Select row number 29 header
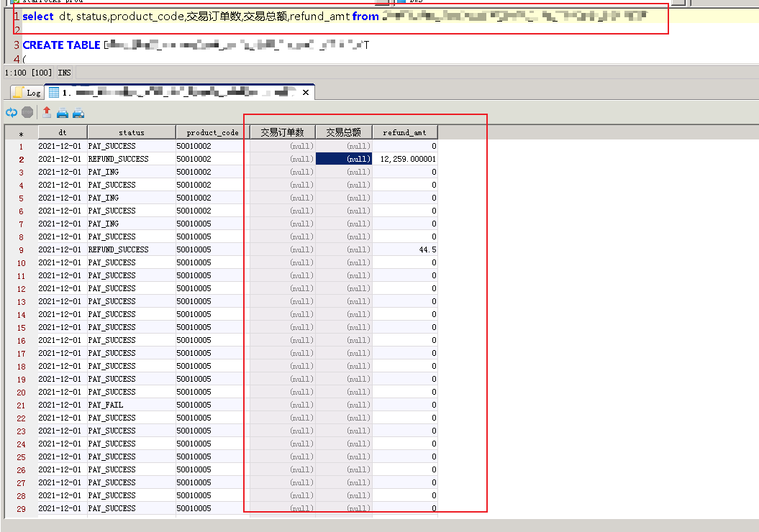The image size is (759, 532). pyautogui.click(x=21, y=509)
